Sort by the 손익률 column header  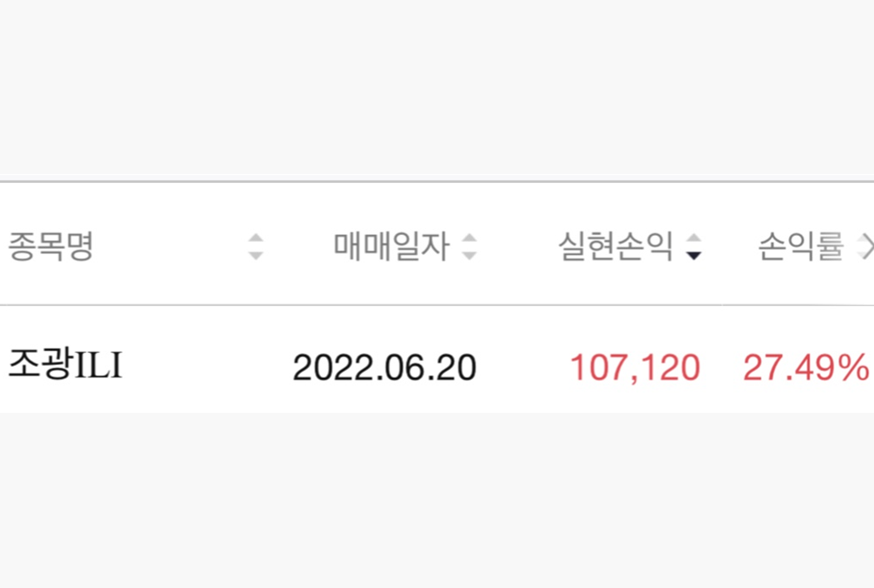[801, 248]
